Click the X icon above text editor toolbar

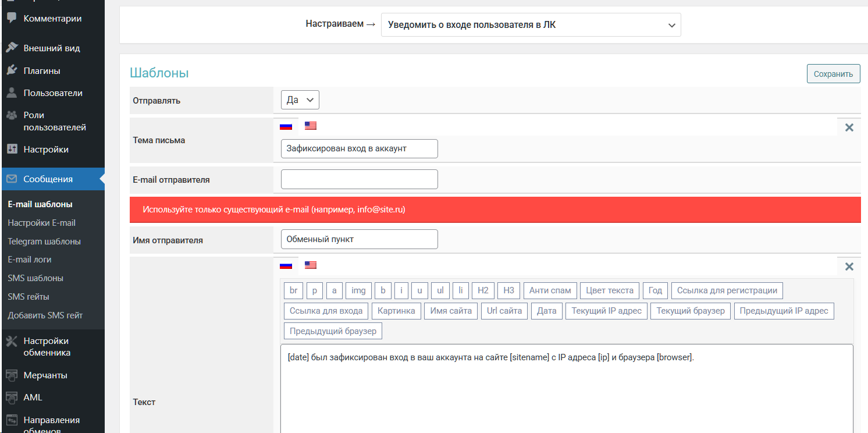click(x=849, y=267)
